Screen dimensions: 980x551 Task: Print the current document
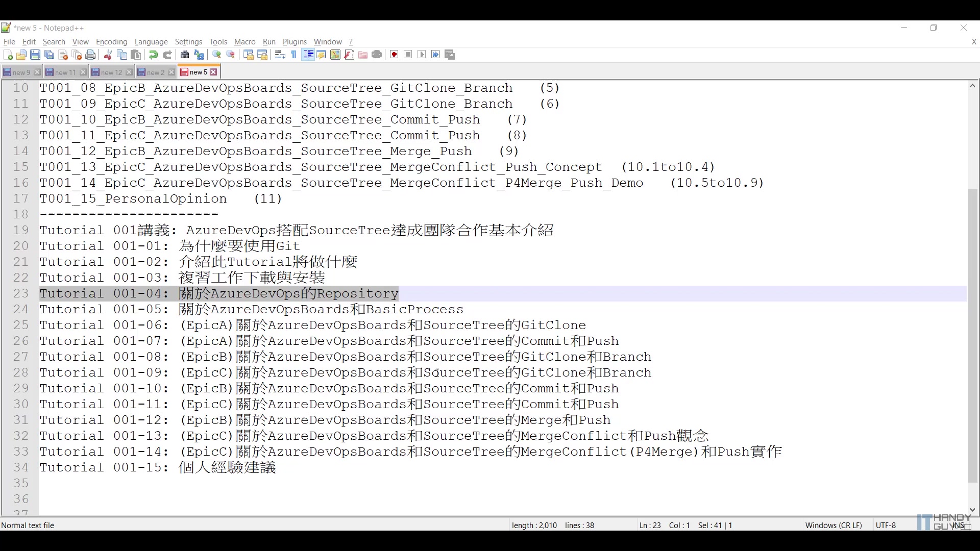point(90,55)
